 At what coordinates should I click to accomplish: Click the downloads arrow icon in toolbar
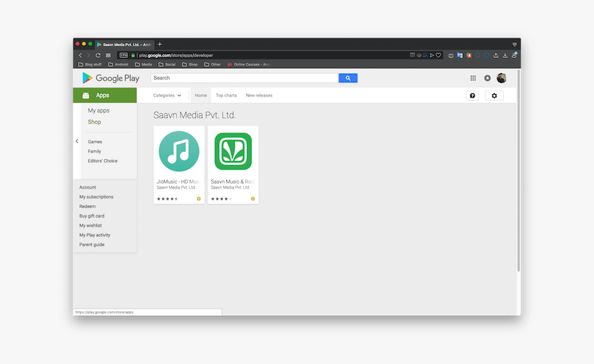(505, 55)
